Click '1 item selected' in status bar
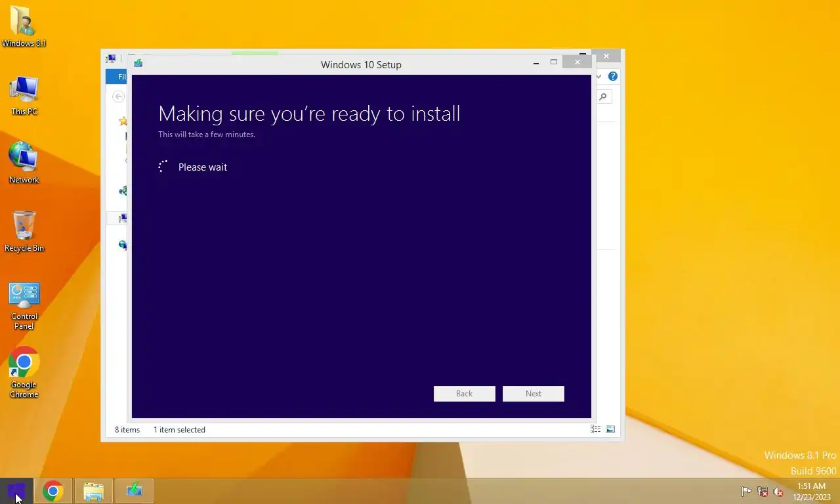The height and width of the screenshot is (504, 840). pyautogui.click(x=179, y=430)
